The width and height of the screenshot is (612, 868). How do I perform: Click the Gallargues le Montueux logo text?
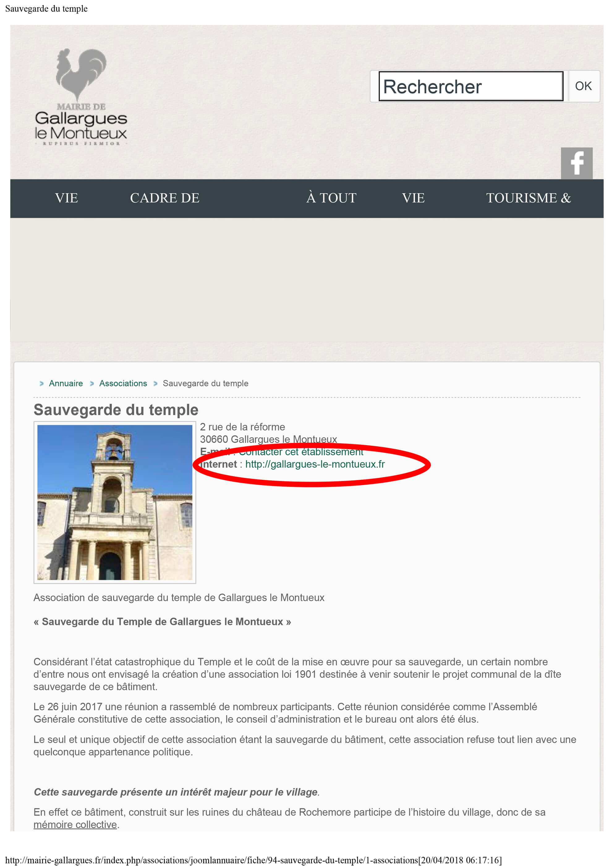pyautogui.click(x=81, y=126)
